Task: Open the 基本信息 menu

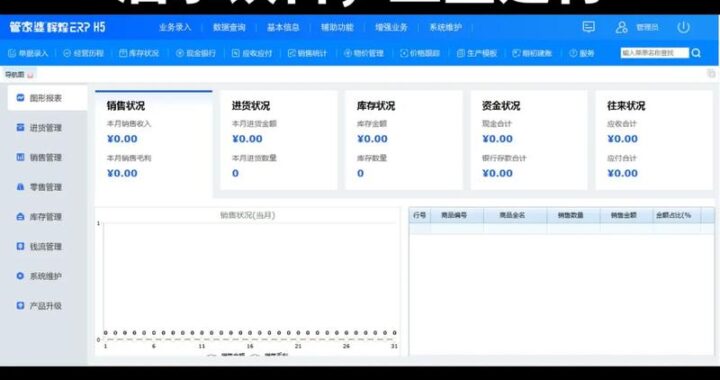Action: (283, 28)
